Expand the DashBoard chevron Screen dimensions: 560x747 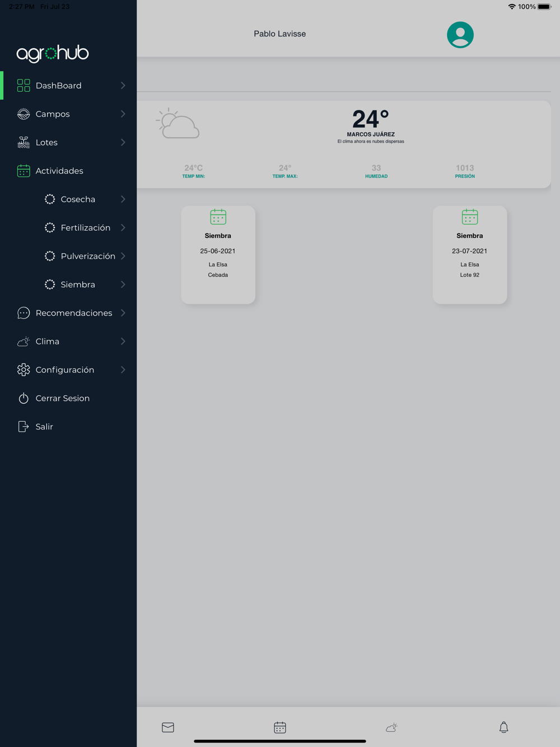(123, 85)
